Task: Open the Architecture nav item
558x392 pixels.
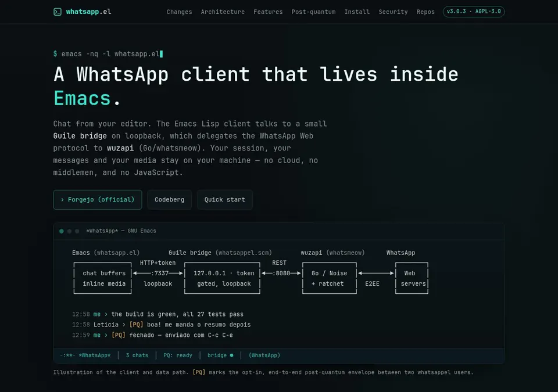Action: click(223, 12)
